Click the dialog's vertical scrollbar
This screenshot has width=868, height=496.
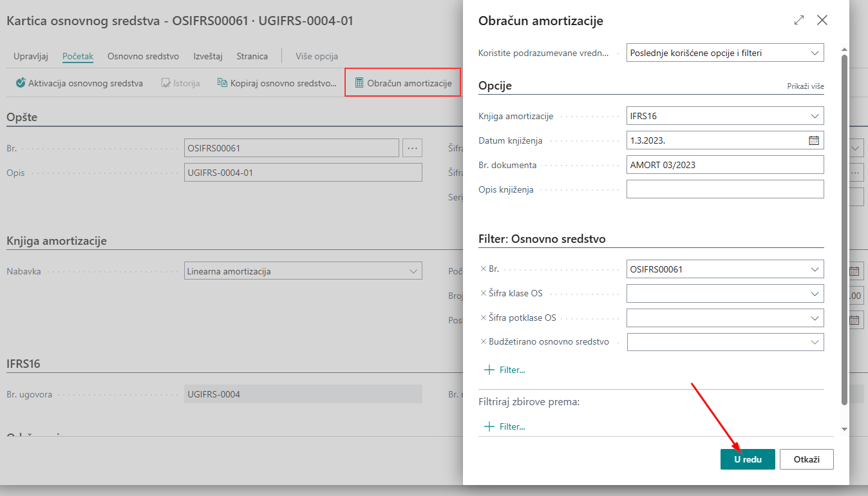[x=844, y=230]
